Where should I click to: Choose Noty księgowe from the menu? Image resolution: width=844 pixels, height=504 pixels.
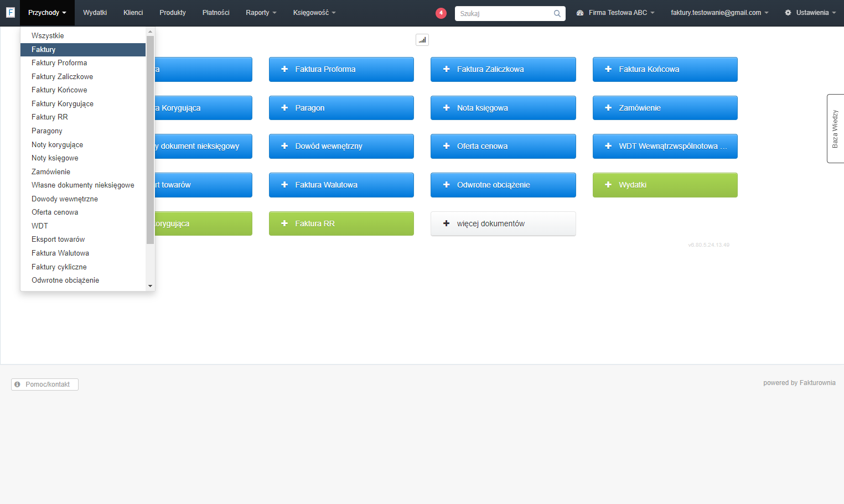point(83,158)
